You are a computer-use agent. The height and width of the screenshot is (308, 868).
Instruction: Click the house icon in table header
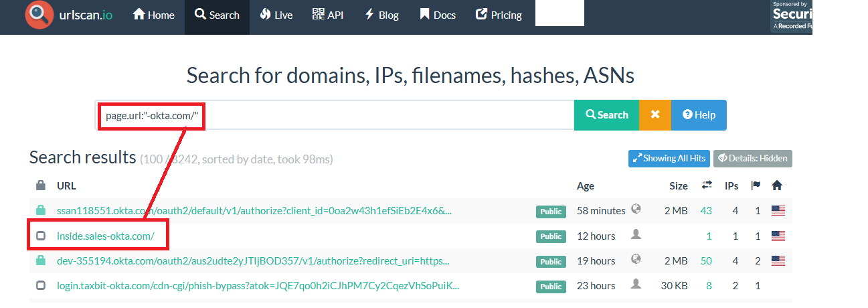coord(777,185)
